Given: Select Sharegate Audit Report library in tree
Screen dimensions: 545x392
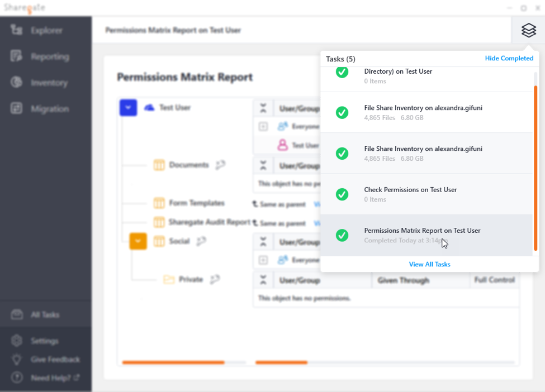Looking at the screenshot, I should tap(210, 222).
